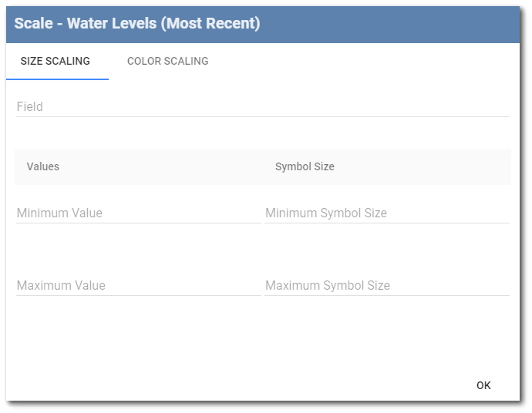Click the "COLOR SCALING" tab label text
Image resolution: width=532 pixels, height=413 pixels.
pos(167,61)
